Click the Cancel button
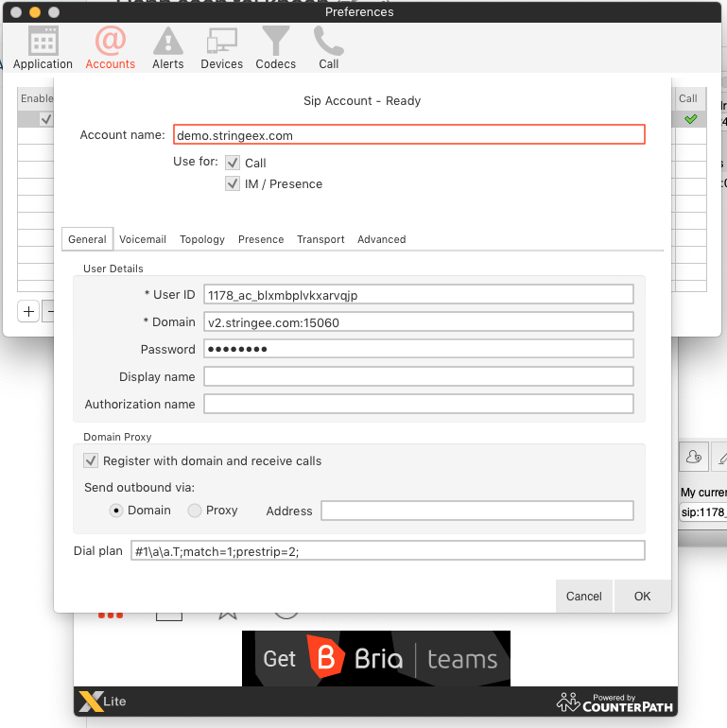The height and width of the screenshot is (728, 727). 584,597
